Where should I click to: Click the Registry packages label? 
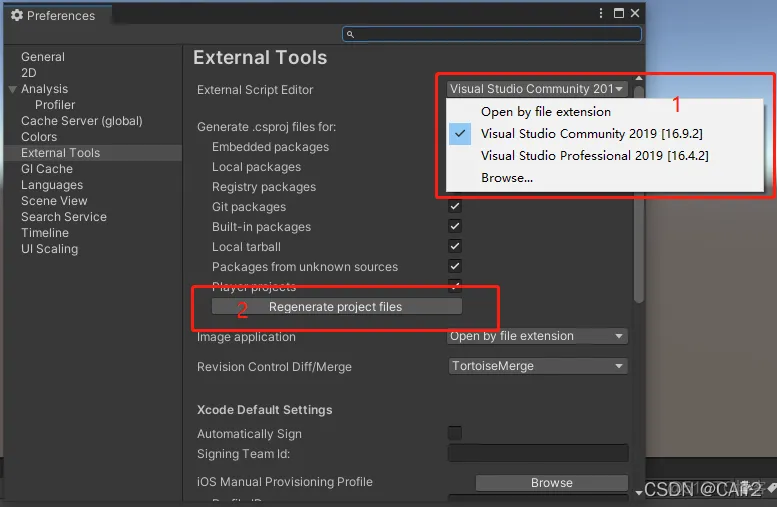[x=264, y=187]
